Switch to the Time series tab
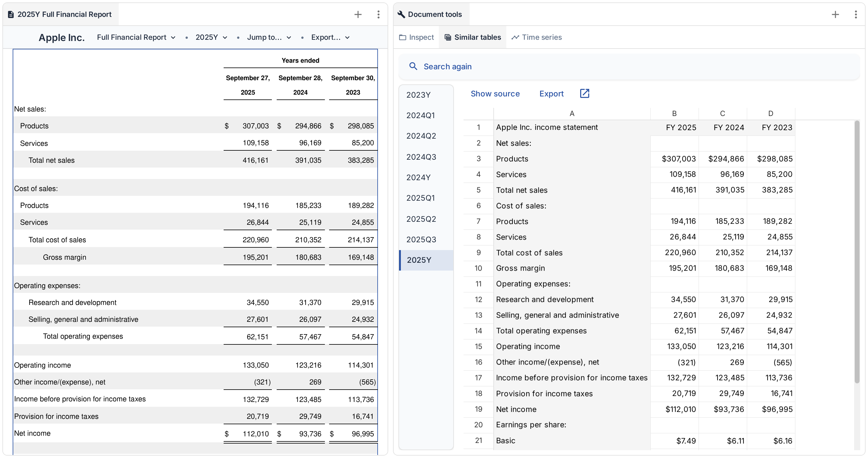 [536, 37]
